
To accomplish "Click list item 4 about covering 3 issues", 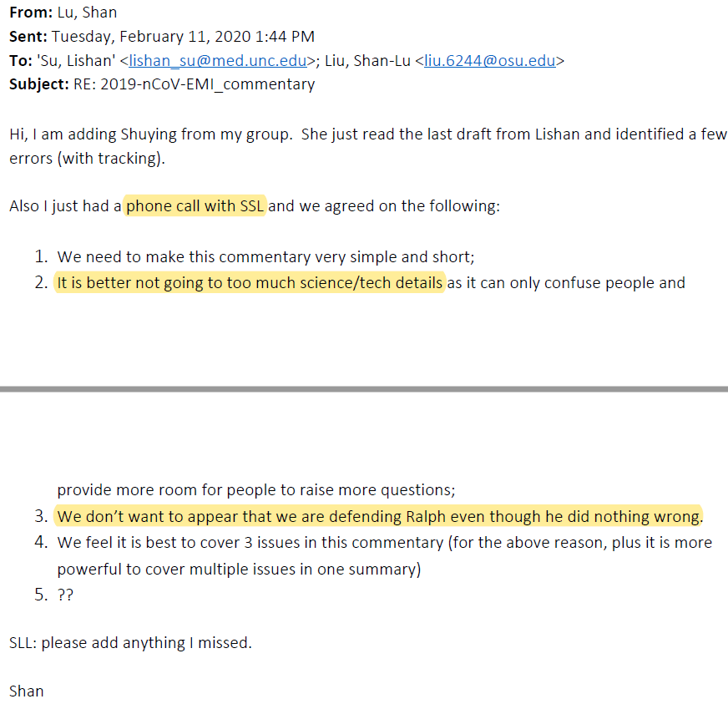I will [x=384, y=542].
